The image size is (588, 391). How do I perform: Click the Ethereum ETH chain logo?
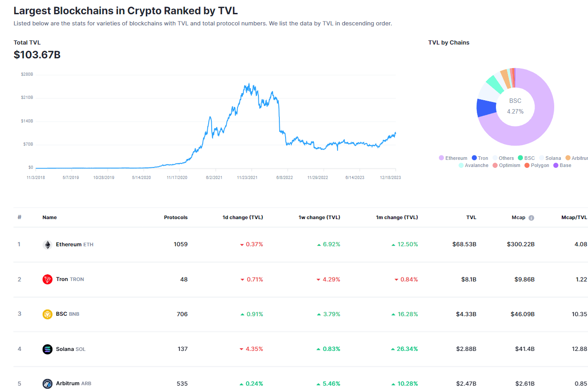coord(48,244)
